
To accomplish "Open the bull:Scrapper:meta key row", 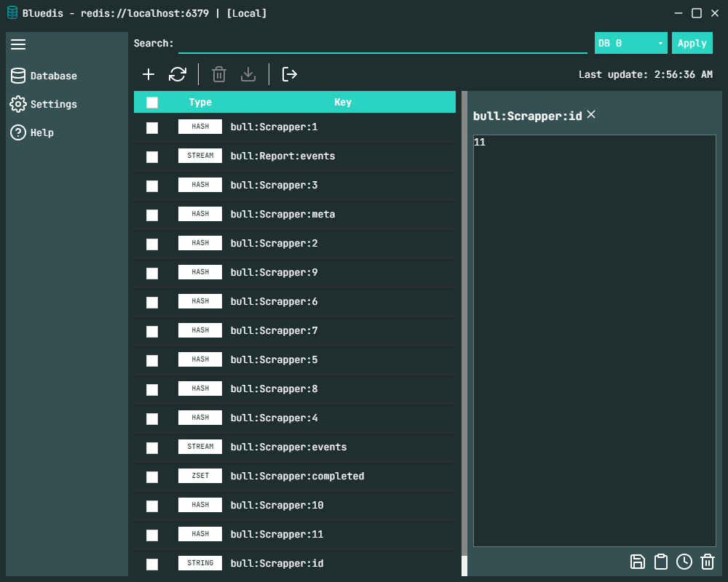I will click(x=282, y=215).
